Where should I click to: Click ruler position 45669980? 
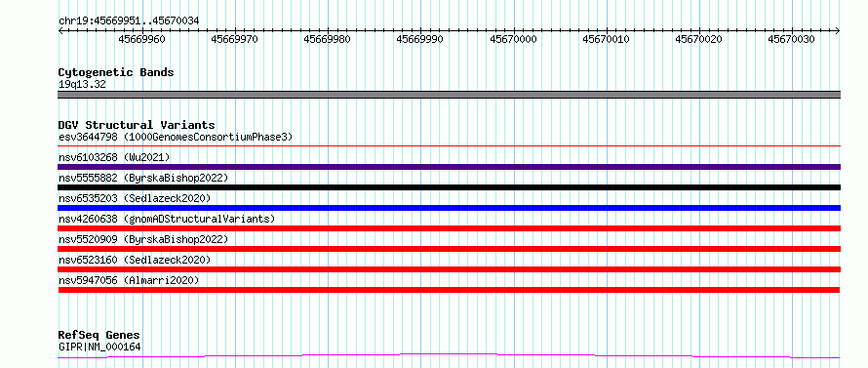pos(327,40)
